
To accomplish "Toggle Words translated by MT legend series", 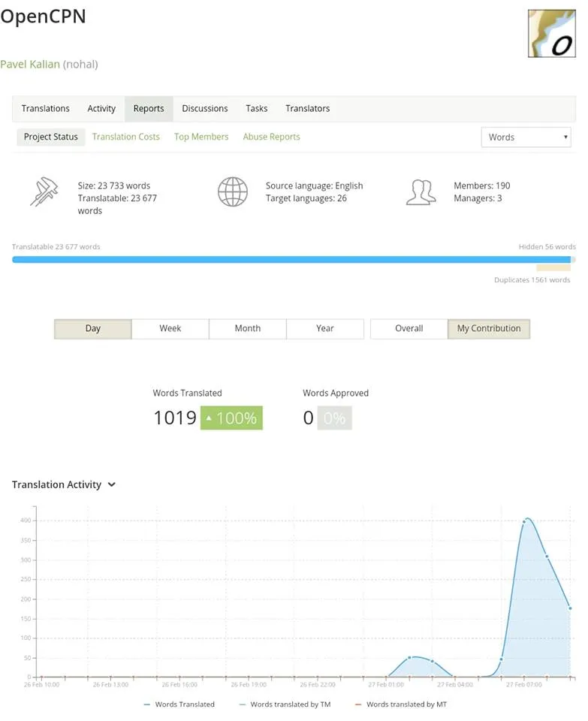I will (401, 704).
